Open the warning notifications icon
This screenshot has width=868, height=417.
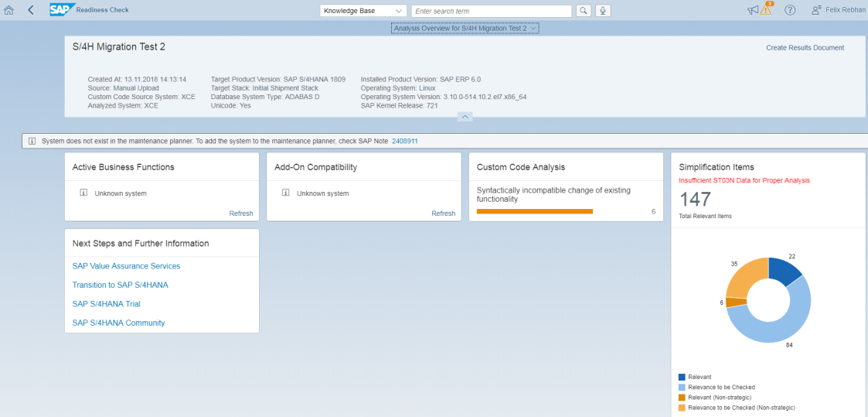pyautogui.click(x=766, y=9)
